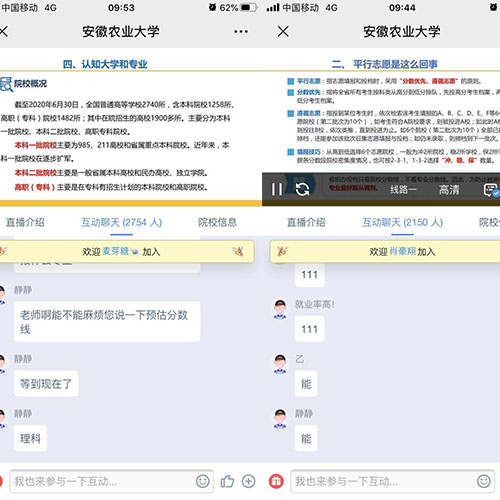Tap the 能 message from 静静 on right

pos(306,438)
